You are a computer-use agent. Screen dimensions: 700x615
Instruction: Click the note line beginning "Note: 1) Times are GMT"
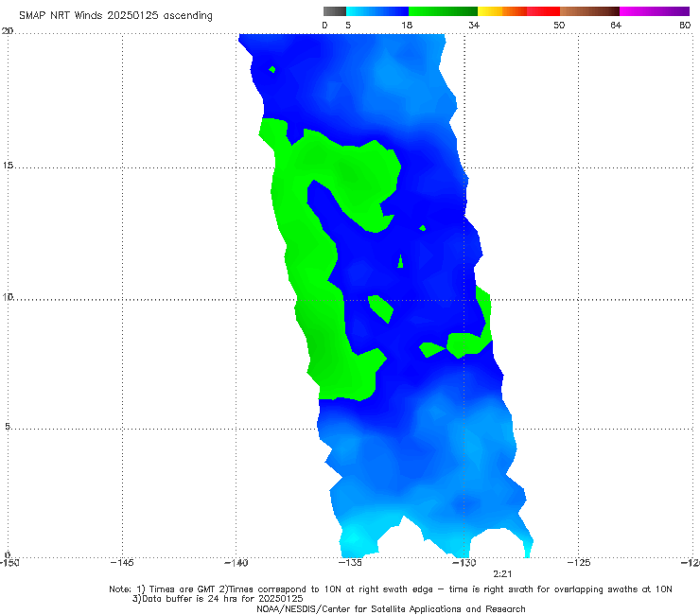(x=390, y=589)
